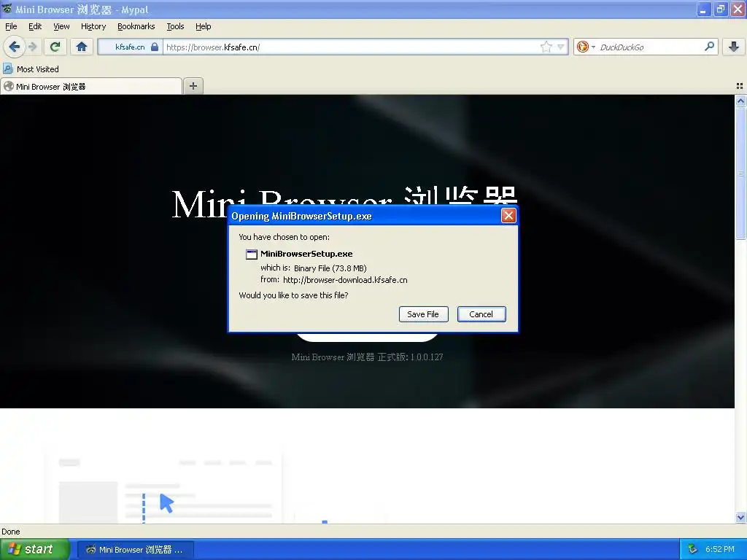This screenshot has height=560, width=747.
Task: Click the 6:52 PM tray clock
Action: [719, 550]
